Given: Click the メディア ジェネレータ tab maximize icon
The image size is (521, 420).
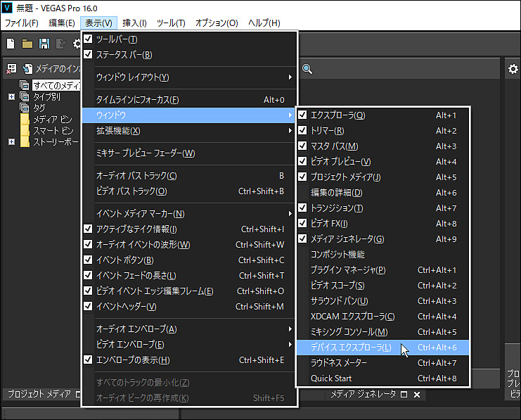Looking at the screenshot, I should pyautogui.click(x=404, y=395).
